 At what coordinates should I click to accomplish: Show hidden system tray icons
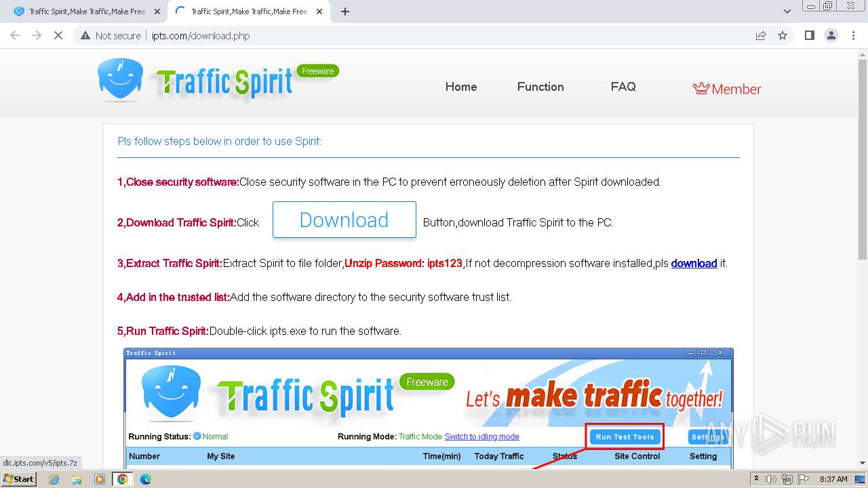(756, 479)
